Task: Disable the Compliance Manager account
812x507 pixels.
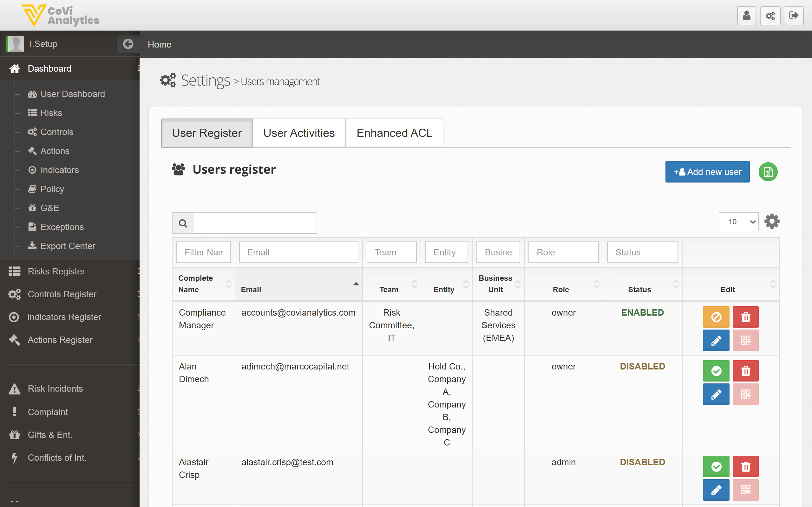Action: 716,317
